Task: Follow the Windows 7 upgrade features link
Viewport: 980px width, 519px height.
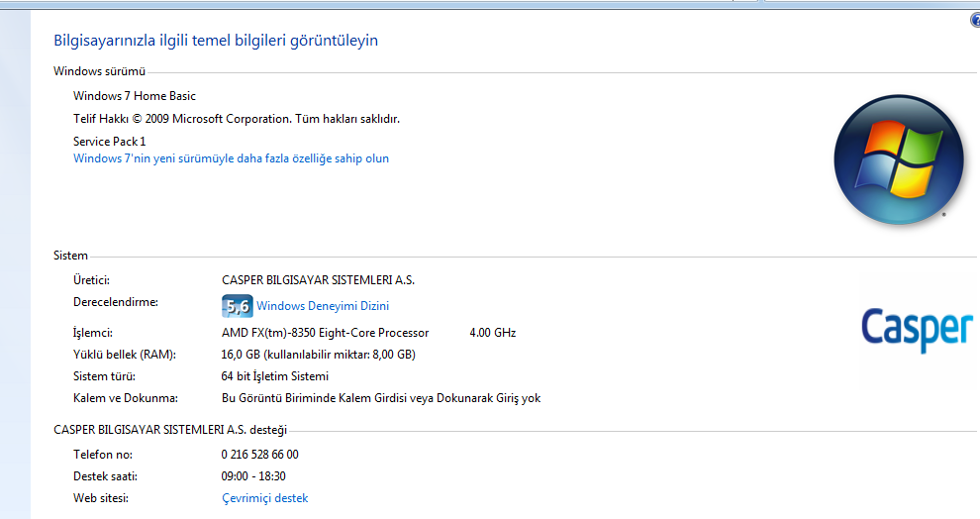Action: (232, 158)
